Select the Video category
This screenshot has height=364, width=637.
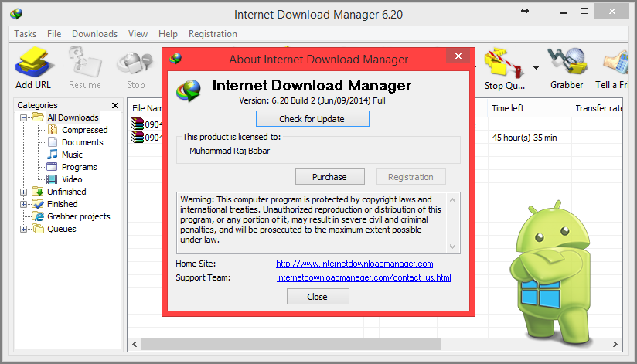coord(72,179)
